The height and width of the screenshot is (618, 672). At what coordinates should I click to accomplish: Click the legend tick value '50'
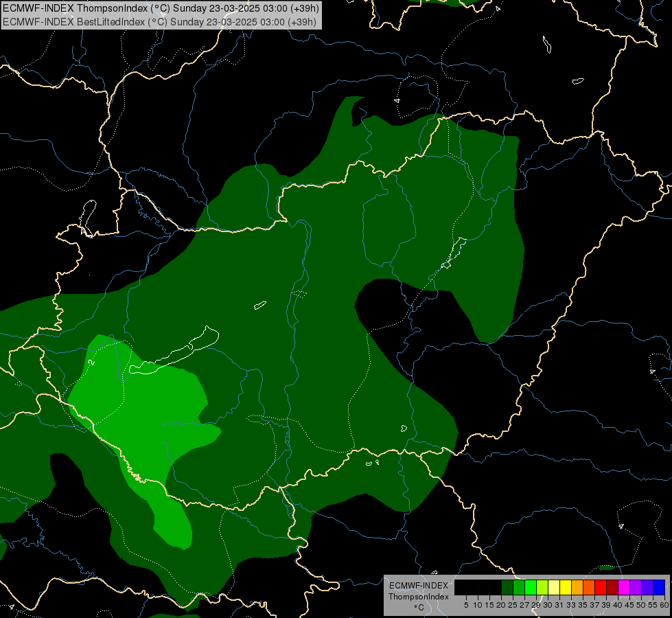(641, 605)
